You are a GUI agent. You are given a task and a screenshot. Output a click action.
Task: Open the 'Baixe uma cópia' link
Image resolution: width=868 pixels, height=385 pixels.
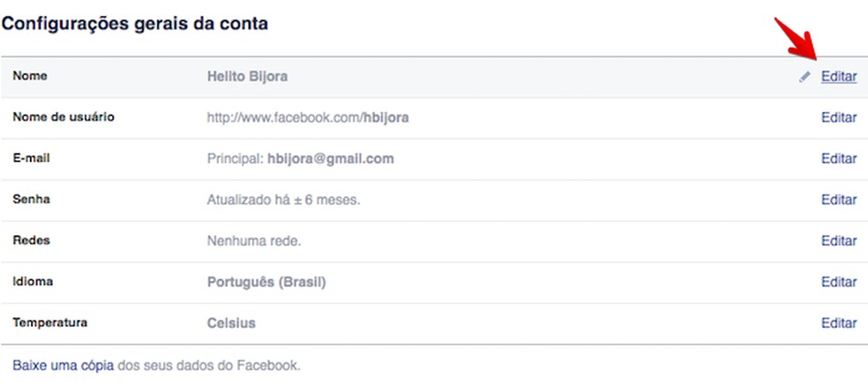63,365
